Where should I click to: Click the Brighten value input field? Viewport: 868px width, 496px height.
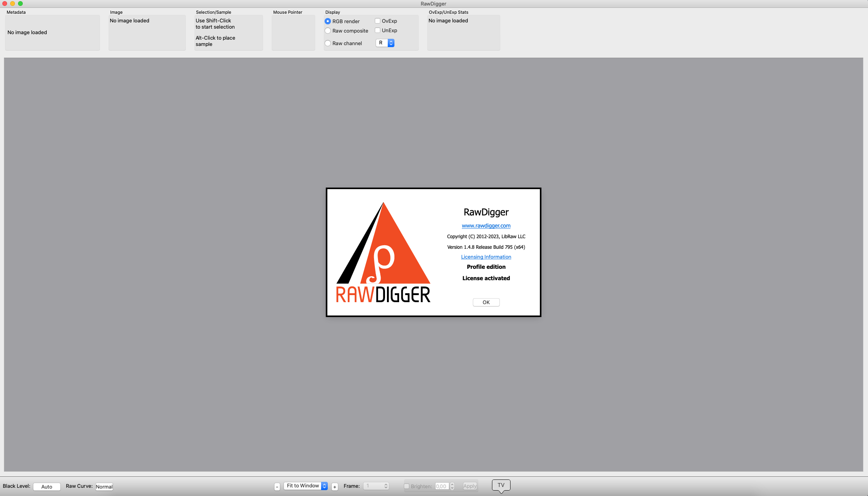(x=442, y=486)
